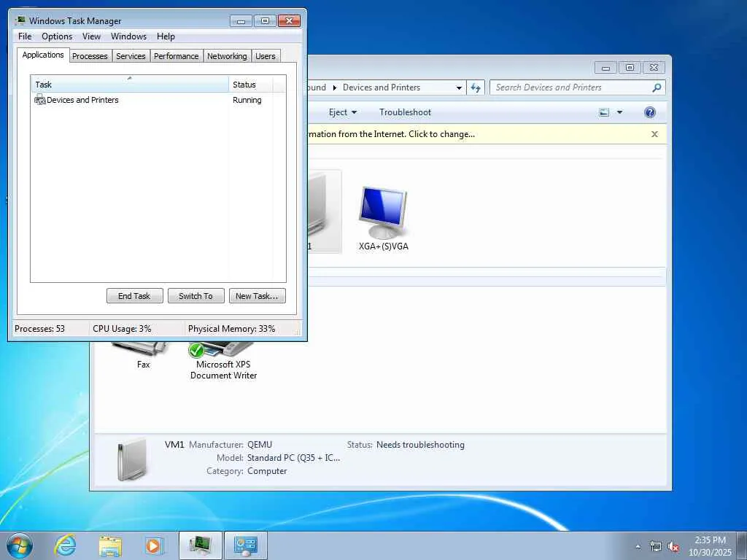The height and width of the screenshot is (560, 747).
Task: Click CPU Usage: 3% in the status bar
Action: [x=122, y=329]
